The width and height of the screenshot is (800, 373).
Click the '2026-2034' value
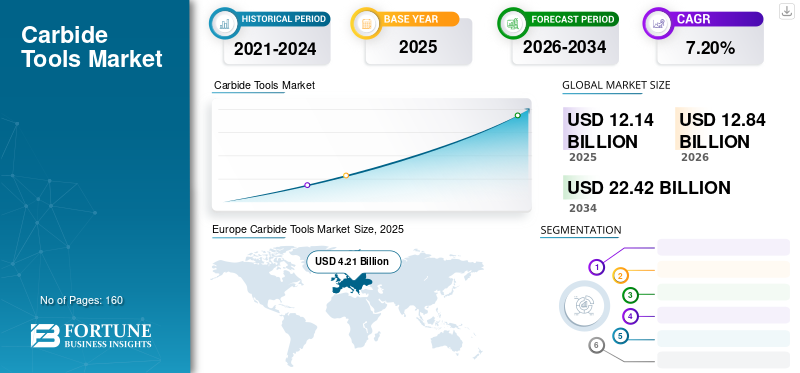click(564, 47)
